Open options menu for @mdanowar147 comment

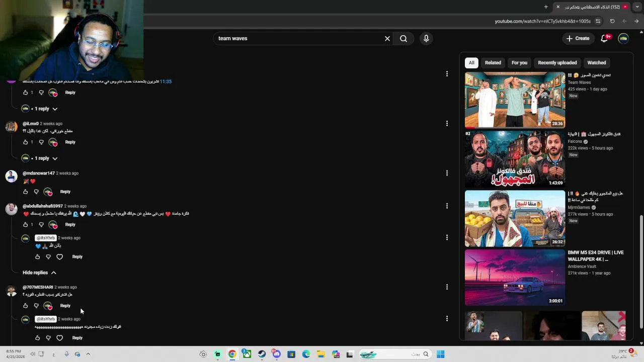447,173
